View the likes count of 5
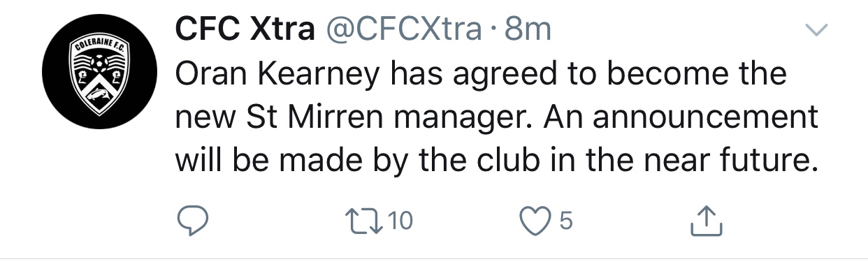This screenshot has width=868, height=264. point(566,222)
